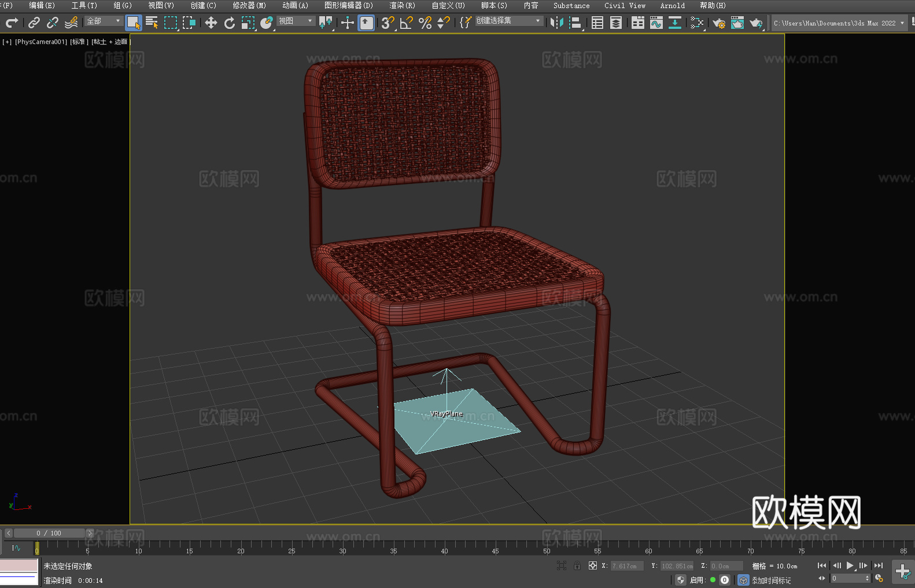Open the Arnold menu
This screenshot has width=915, height=588.
click(672, 5)
